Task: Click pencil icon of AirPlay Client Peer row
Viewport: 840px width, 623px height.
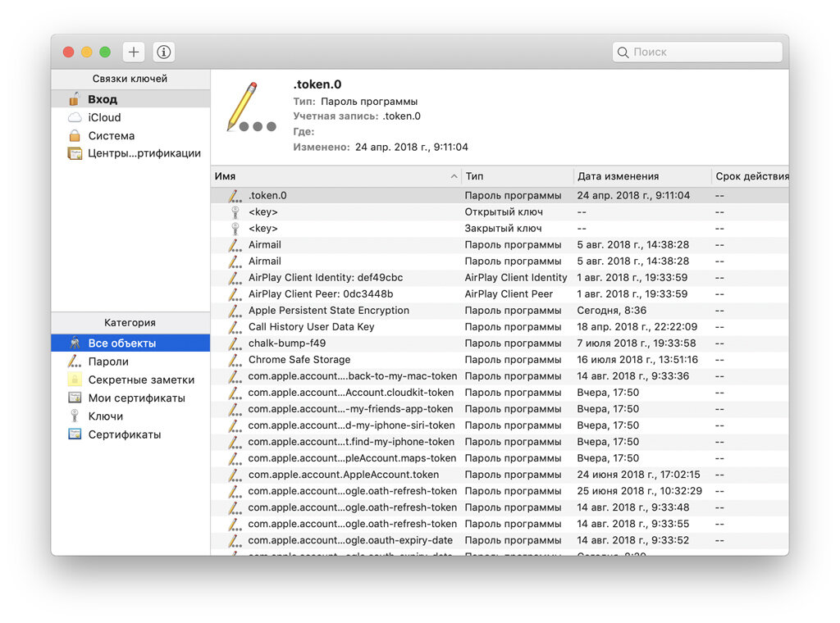Action: click(235, 293)
